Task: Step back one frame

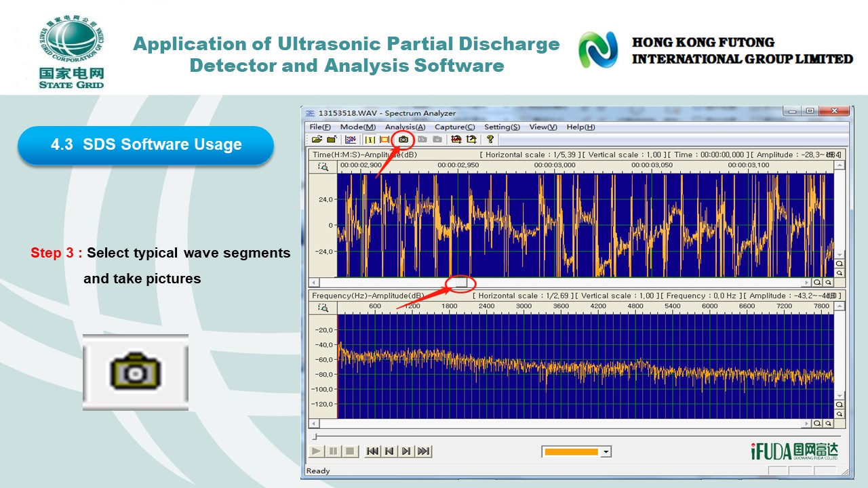Action: tap(389, 451)
